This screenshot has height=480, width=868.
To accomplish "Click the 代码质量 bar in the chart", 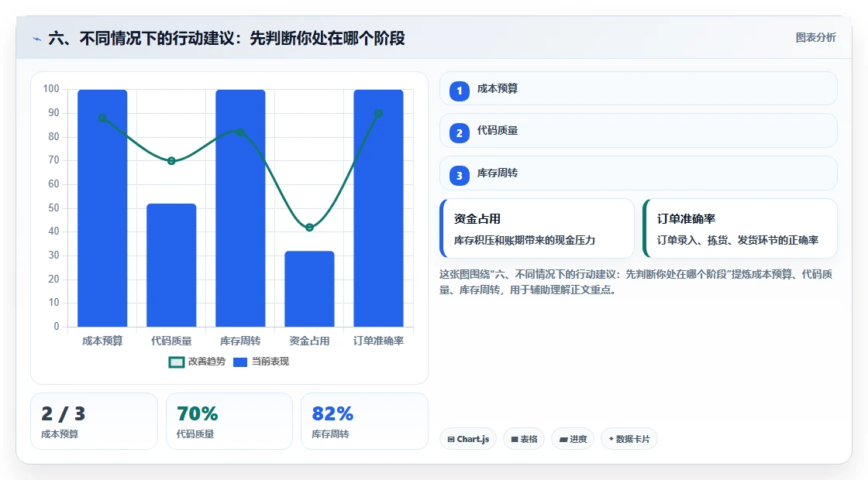I will click(x=171, y=266).
